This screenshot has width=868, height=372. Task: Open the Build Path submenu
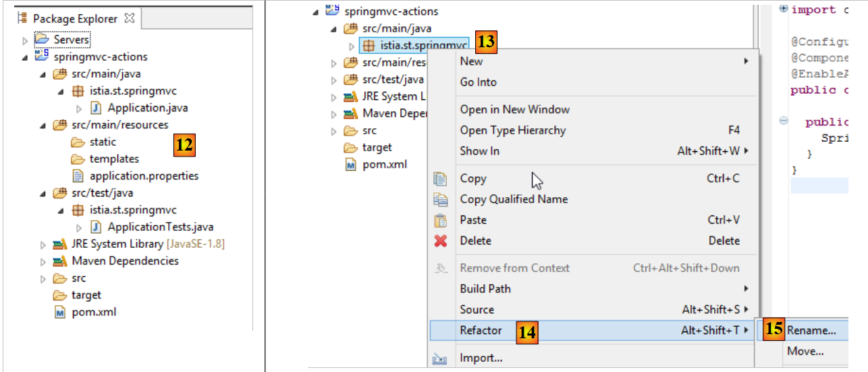pyautogui.click(x=485, y=289)
